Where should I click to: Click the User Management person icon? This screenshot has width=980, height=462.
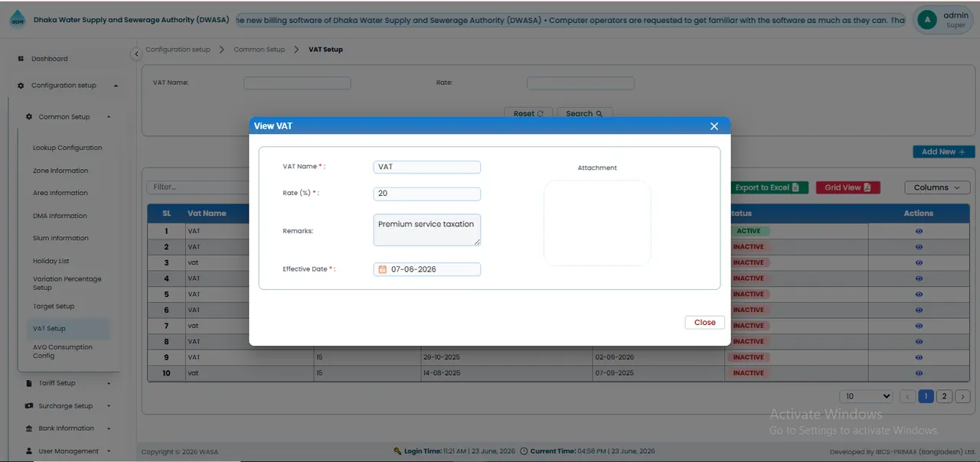(29, 451)
